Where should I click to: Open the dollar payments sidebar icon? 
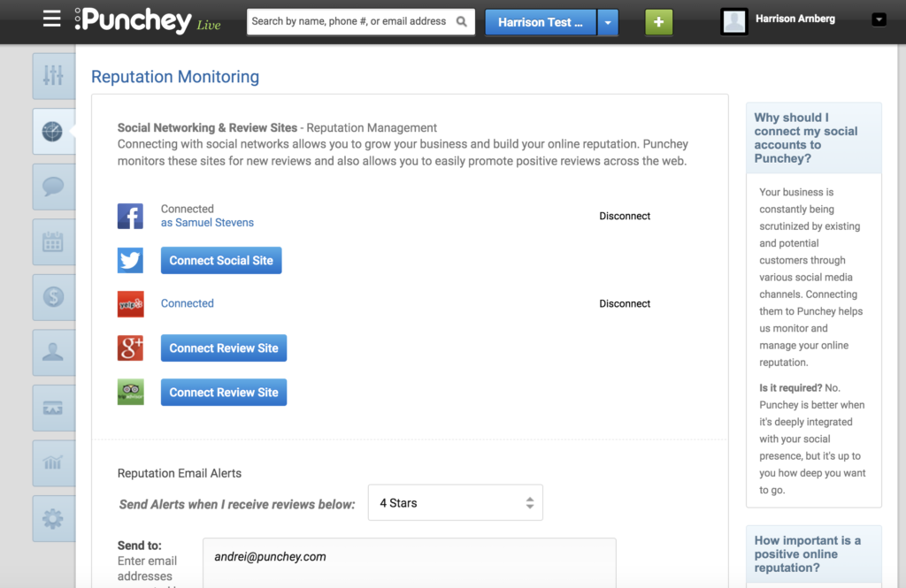(53, 297)
